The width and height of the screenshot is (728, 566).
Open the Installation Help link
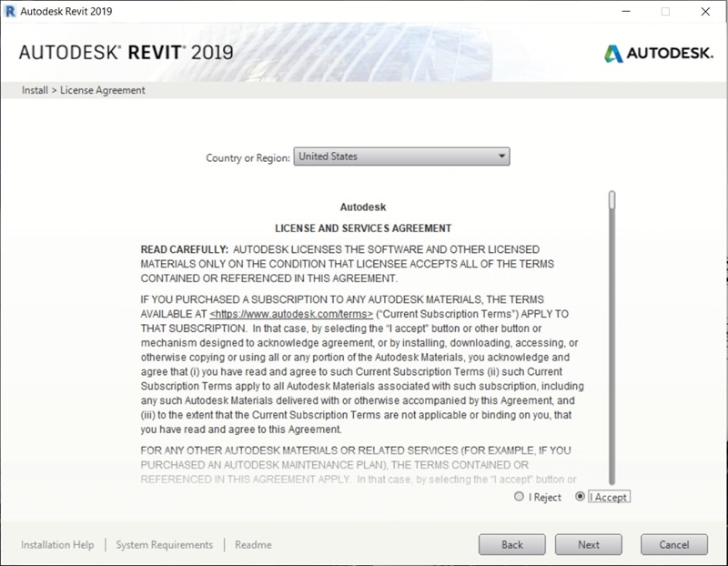(57, 545)
